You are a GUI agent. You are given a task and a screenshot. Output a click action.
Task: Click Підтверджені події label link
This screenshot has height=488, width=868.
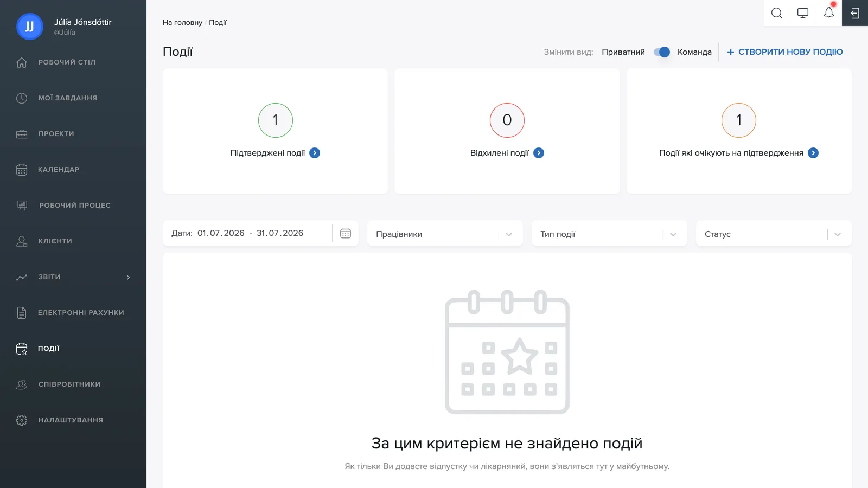(268, 153)
